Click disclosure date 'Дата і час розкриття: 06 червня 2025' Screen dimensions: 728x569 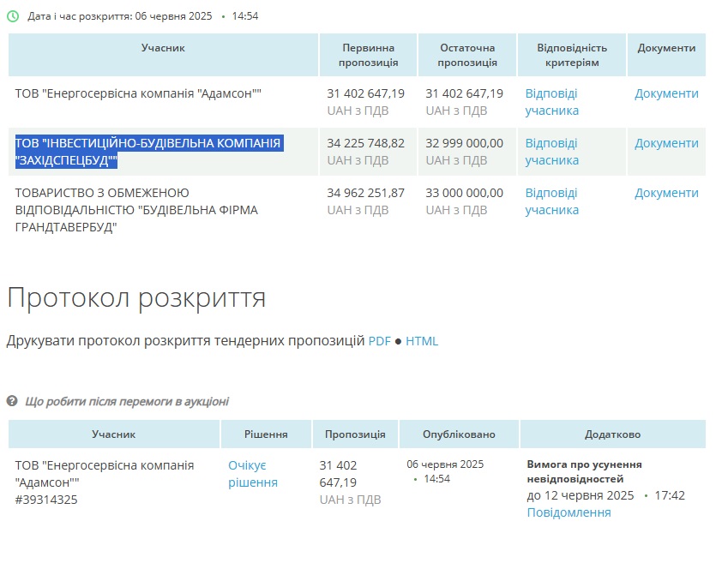click(x=120, y=16)
